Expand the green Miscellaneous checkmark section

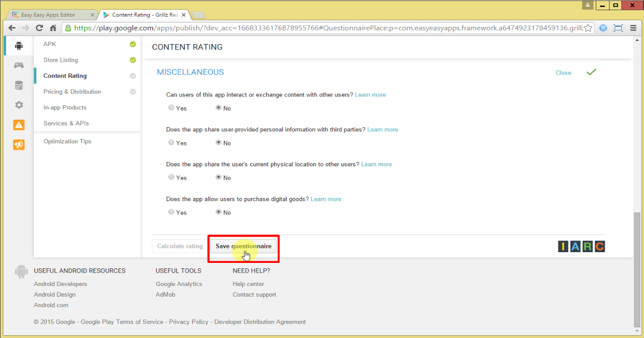click(x=591, y=72)
